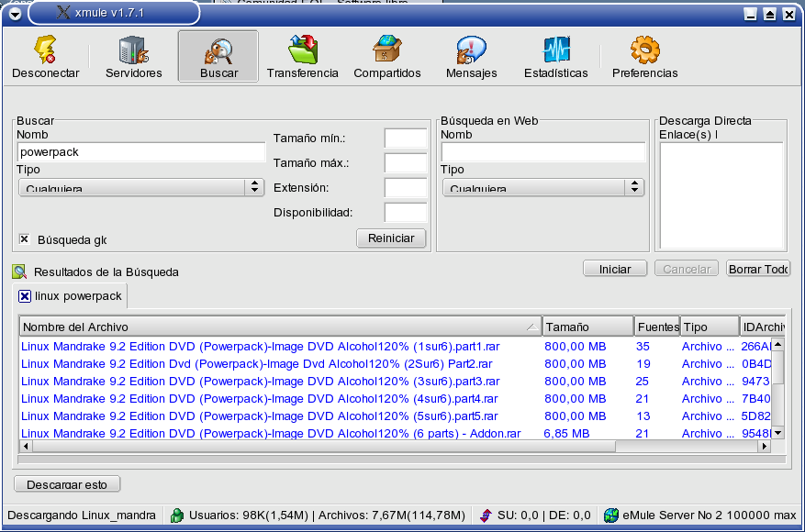
Task: Click Descargando Linux_mandra status text
Action: 82,515
